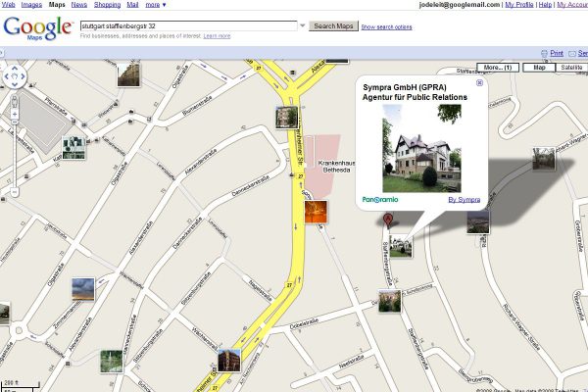Click the red location marker pin
This screenshot has height=392, width=588.
[x=389, y=220]
